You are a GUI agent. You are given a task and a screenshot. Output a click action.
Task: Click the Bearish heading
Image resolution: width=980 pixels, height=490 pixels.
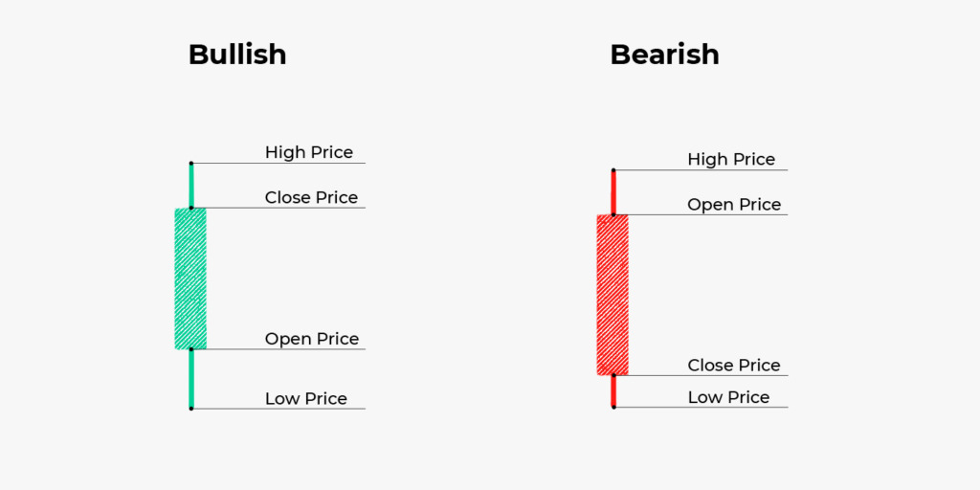(x=664, y=55)
